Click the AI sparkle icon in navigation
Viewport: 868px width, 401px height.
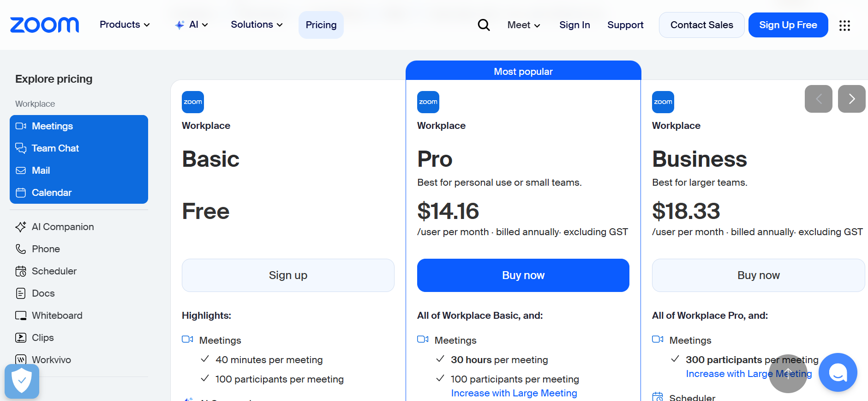tap(180, 25)
